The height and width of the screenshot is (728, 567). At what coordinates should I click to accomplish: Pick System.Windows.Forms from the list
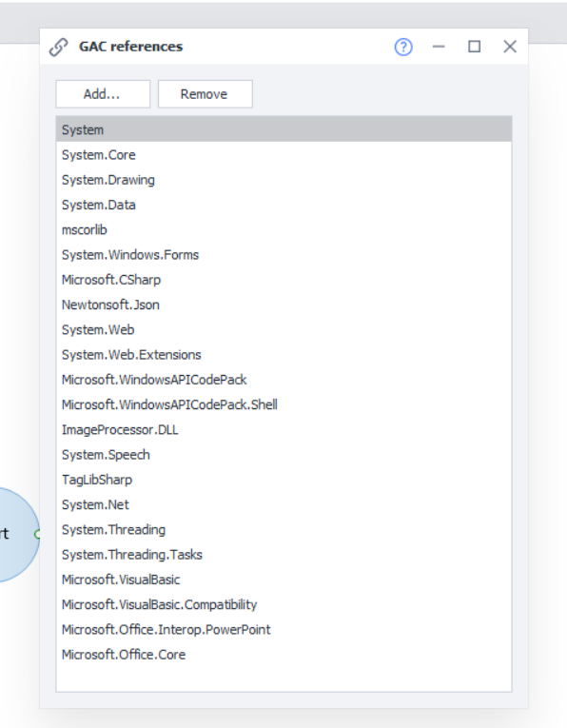click(283, 255)
